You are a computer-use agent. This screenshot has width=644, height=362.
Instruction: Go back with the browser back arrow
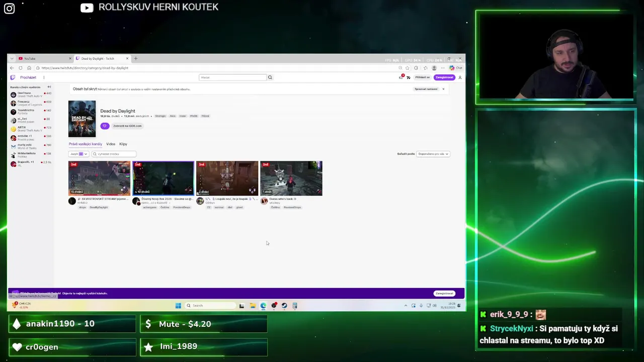pos(12,68)
